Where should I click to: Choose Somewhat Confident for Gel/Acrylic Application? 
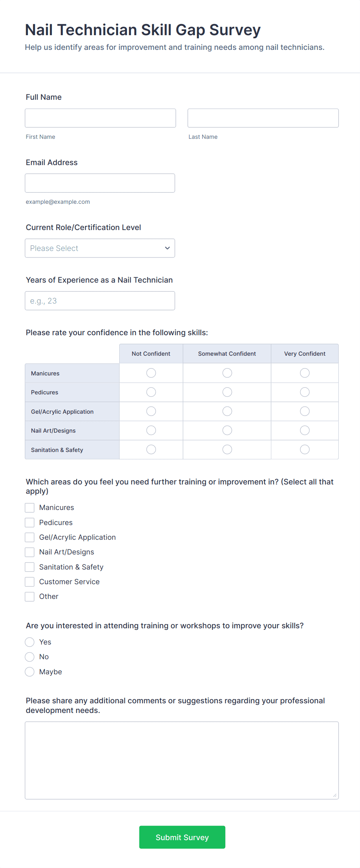coord(227,411)
